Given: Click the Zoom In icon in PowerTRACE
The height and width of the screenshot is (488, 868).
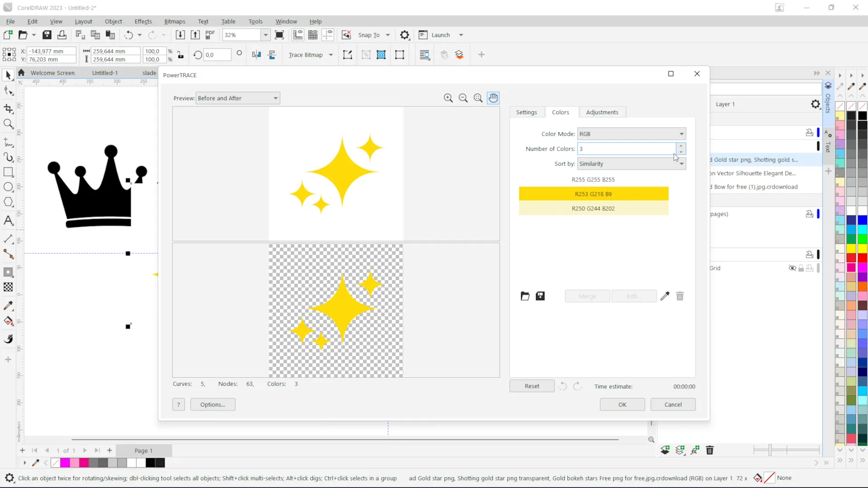Looking at the screenshot, I should pyautogui.click(x=448, y=98).
